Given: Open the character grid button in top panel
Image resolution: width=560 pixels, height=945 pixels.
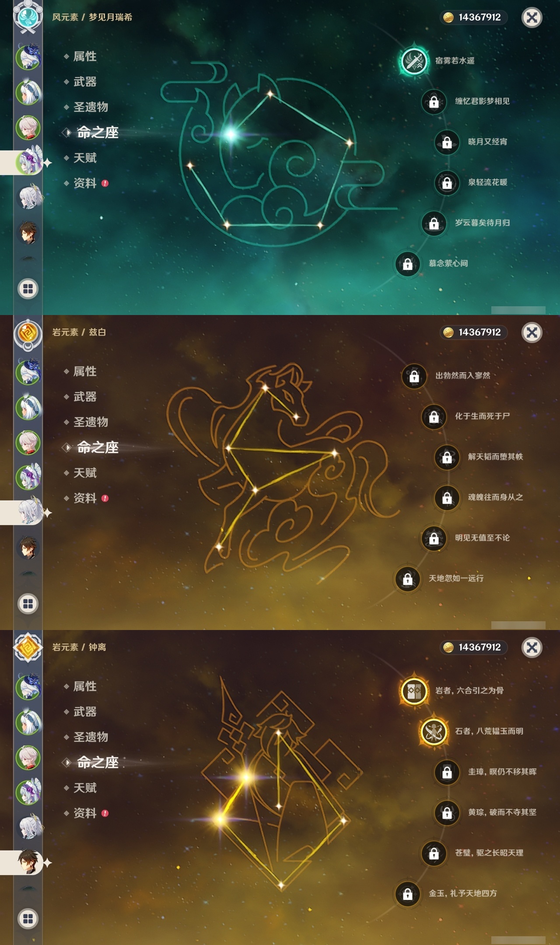Looking at the screenshot, I should [28, 289].
